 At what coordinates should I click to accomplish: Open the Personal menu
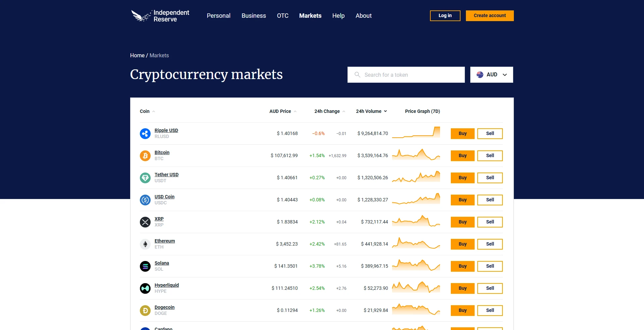click(x=219, y=16)
